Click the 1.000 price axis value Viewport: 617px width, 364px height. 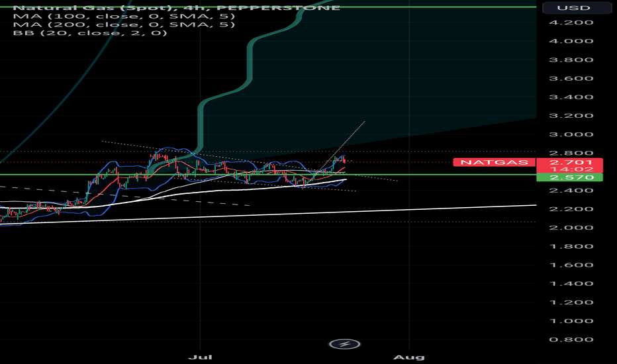point(571,321)
